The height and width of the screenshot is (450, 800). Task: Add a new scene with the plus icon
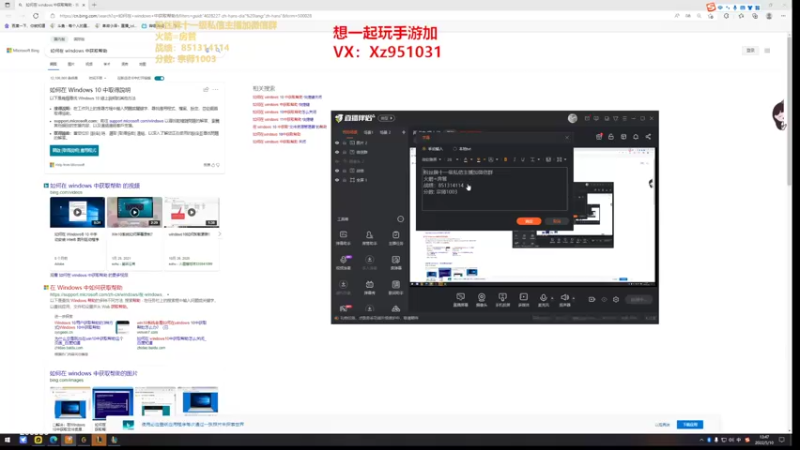click(404, 132)
